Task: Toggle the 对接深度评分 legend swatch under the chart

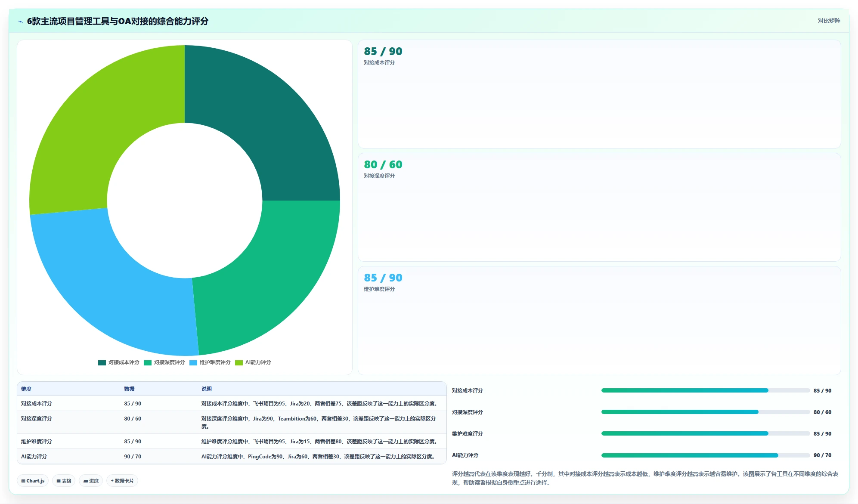Action: click(x=148, y=362)
